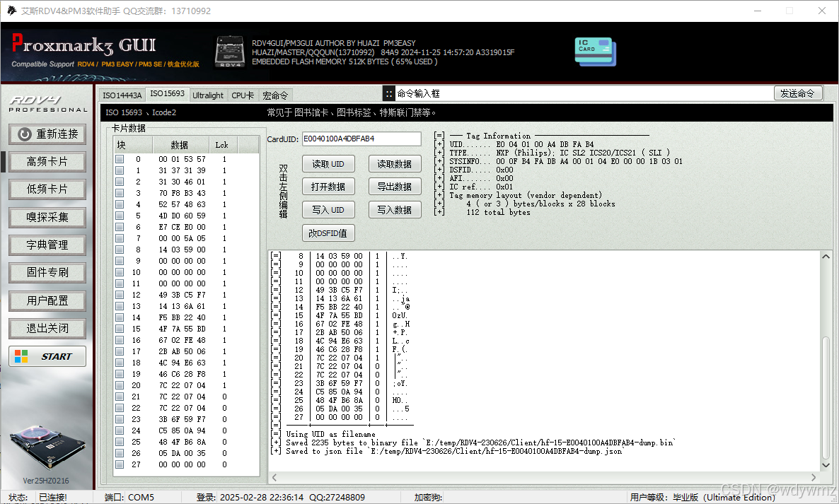The height and width of the screenshot is (504, 839).
Task: Click the 'Using UID as filename' log line
Action: (324, 434)
